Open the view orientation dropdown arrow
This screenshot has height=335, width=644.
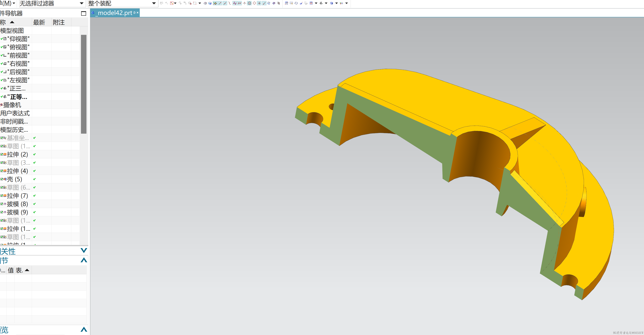(326, 3)
